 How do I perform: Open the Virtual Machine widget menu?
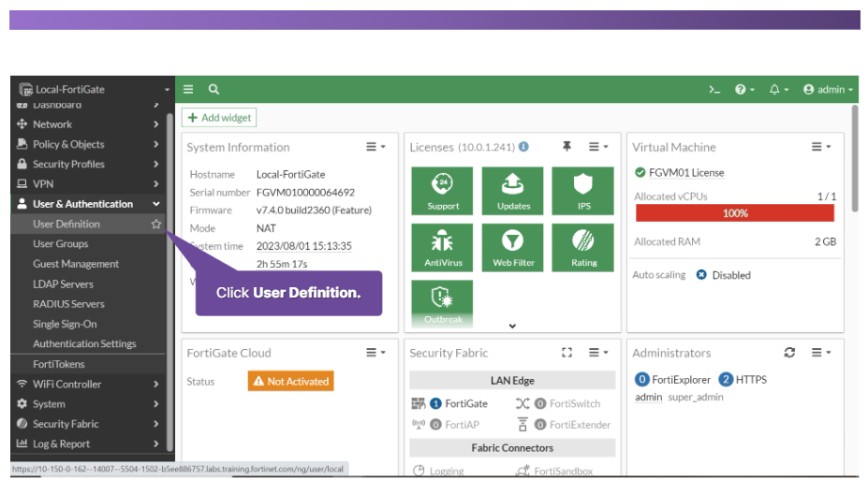tap(821, 147)
